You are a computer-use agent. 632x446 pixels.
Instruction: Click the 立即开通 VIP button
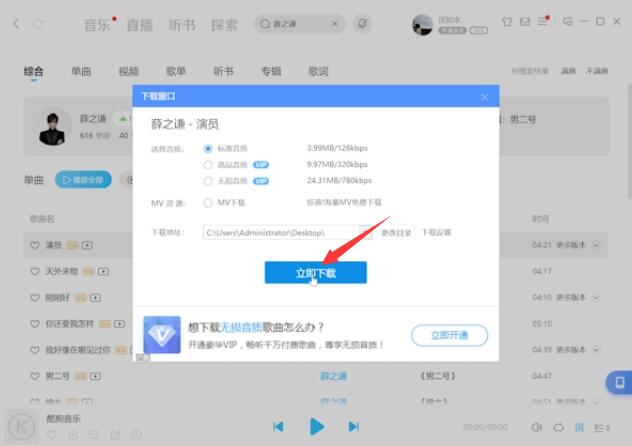click(449, 335)
